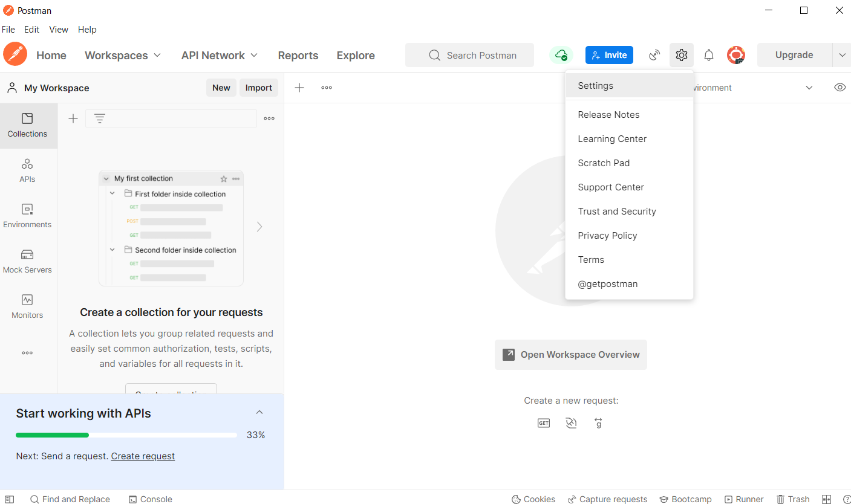Open Cookies from the status bar

[x=533, y=499]
